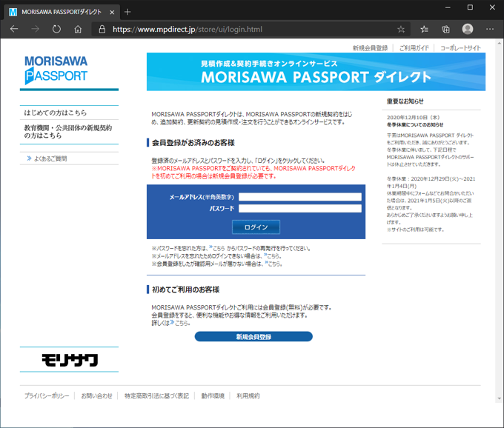
Task: Open the ご利用ガイド link
Action: pyautogui.click(x=414, y=48)
